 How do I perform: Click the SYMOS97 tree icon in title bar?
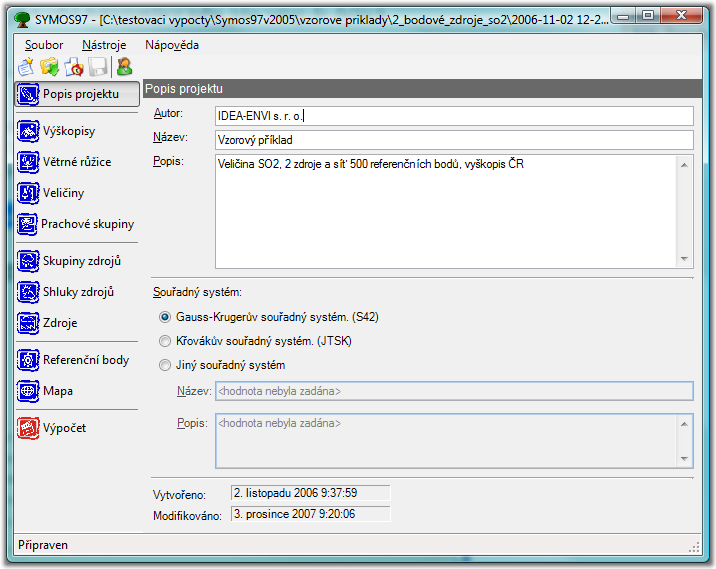(22, 19)
